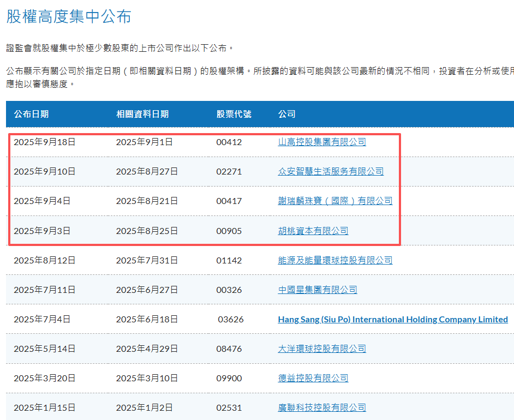
Task: Select related data date 2025年1月2日
Action: 144,408
